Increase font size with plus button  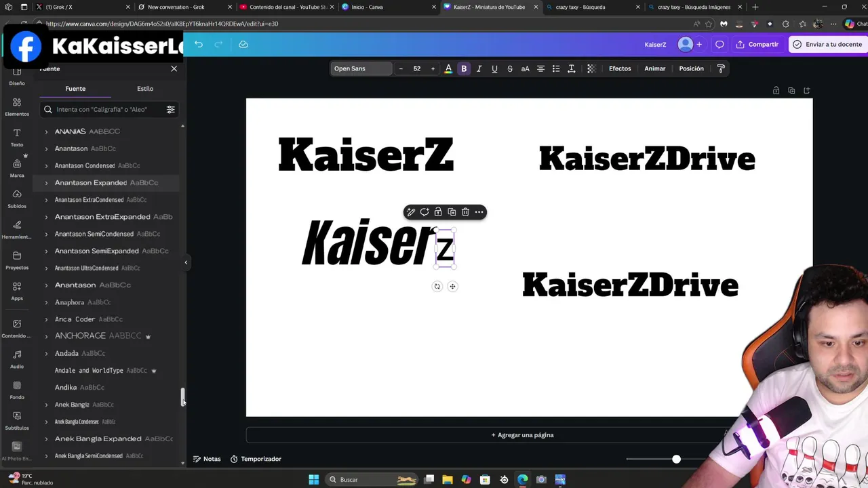click(x=433, y=68)
